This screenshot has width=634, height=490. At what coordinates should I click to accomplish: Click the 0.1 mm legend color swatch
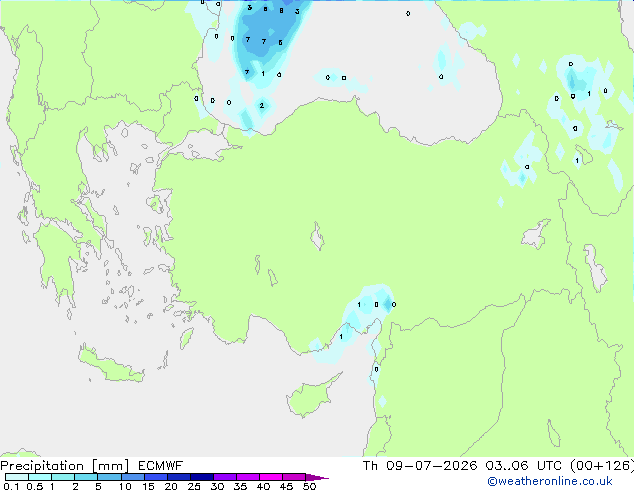(17, 477)
